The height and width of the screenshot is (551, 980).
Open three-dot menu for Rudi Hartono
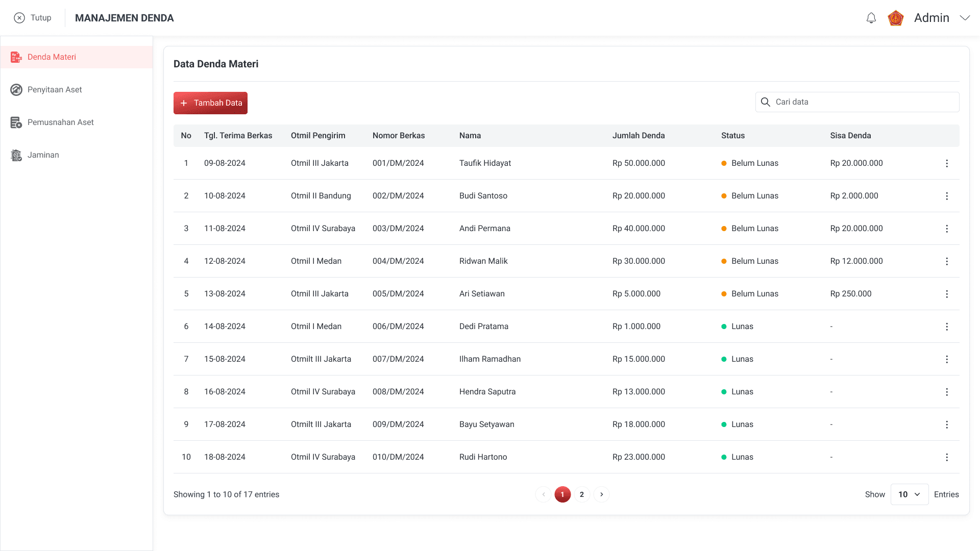(x=947, y=457)
